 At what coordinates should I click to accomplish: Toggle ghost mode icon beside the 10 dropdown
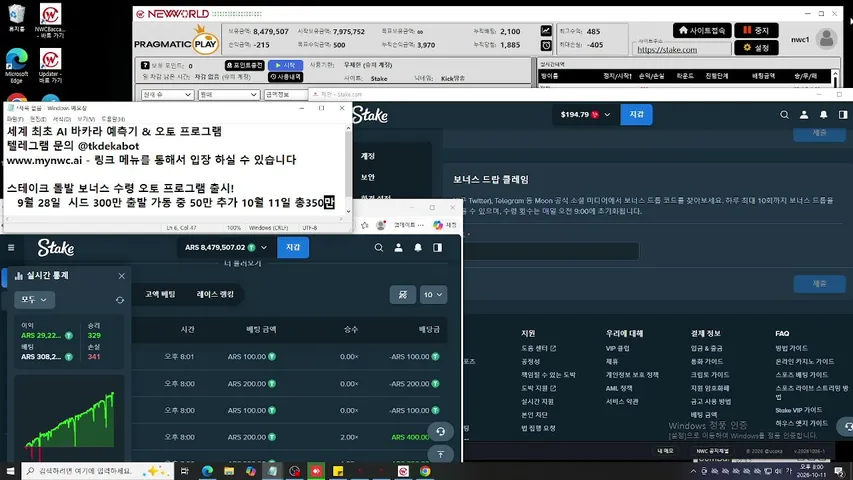403,294
